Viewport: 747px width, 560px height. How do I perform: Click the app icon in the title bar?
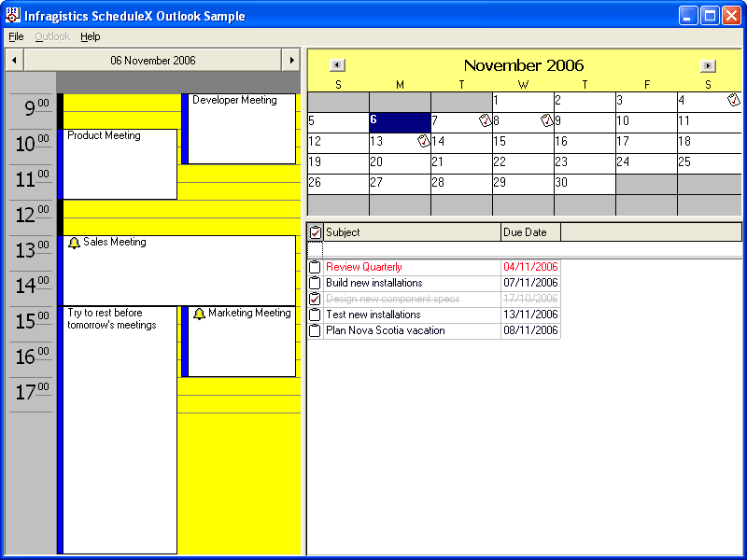[13, 15]
